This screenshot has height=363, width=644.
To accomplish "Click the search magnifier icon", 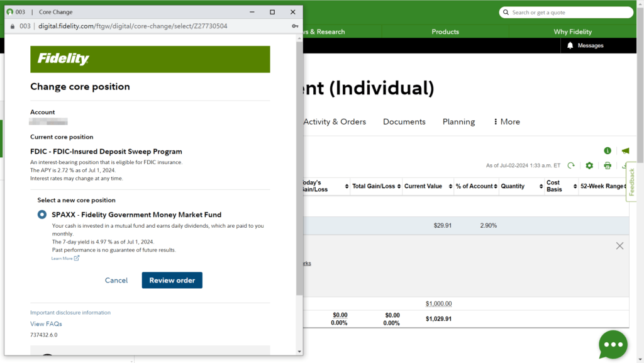I will point(506,13).
